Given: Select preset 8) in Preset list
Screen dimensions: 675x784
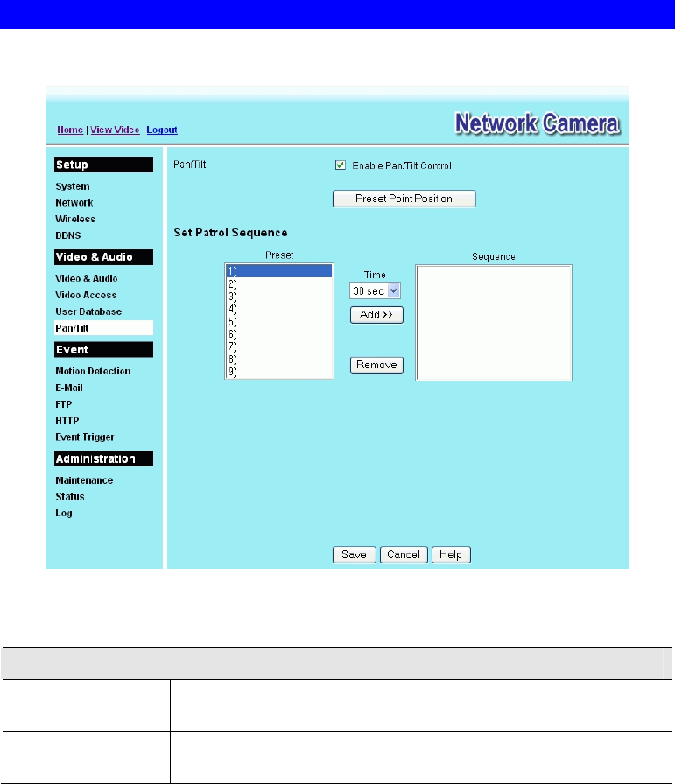Looking at the screenshot, I should point(279,359).
